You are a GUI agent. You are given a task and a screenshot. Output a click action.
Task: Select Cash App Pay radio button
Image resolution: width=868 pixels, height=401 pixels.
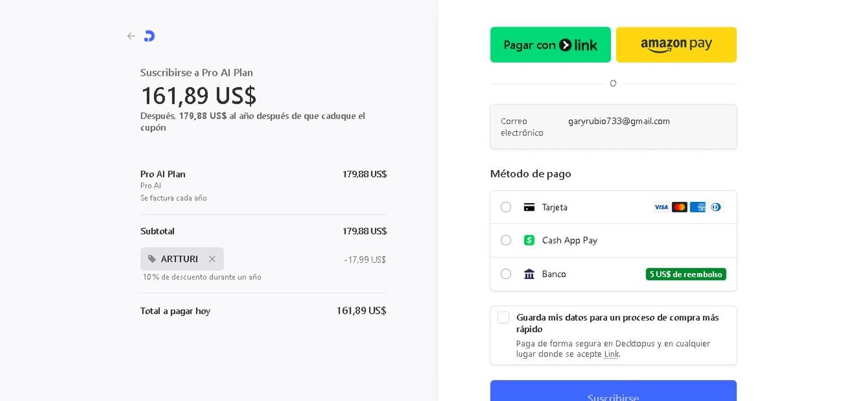(506, 240)
